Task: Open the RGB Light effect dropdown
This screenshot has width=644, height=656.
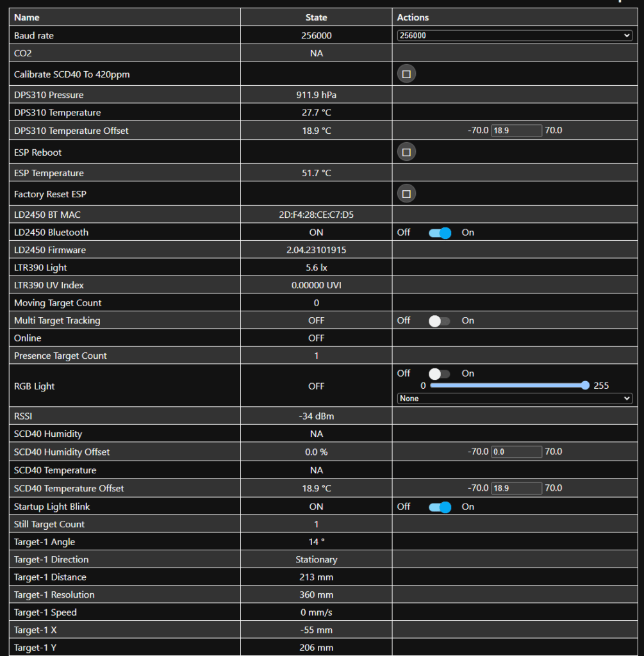Action: (515, 398)
